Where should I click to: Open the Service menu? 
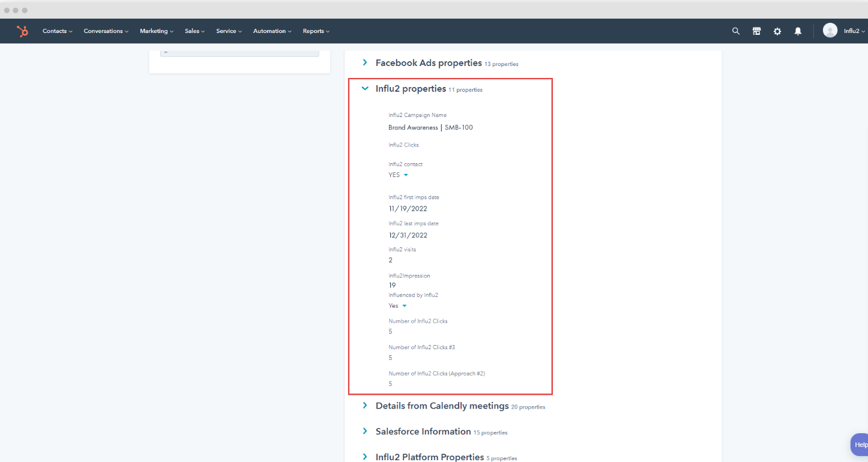pos(229,31)
